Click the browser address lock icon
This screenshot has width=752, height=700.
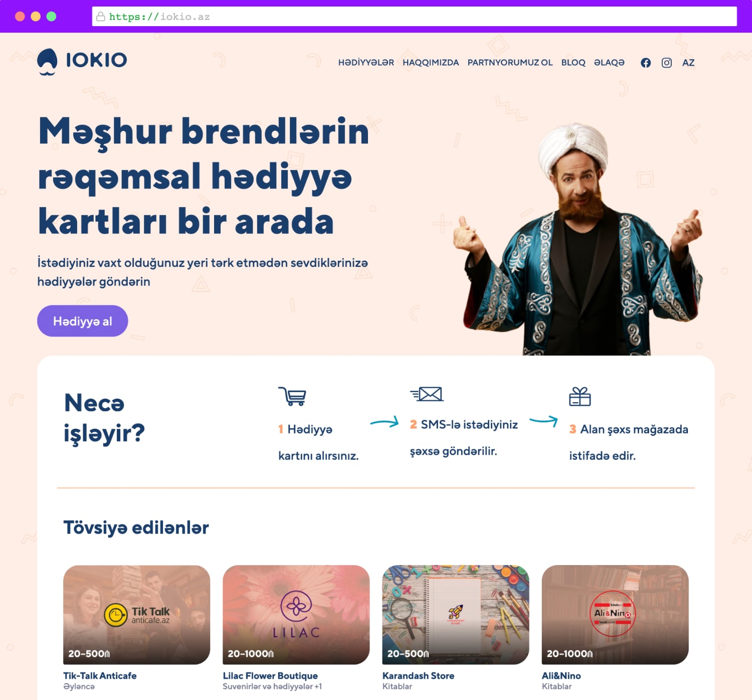pos(101,17)
